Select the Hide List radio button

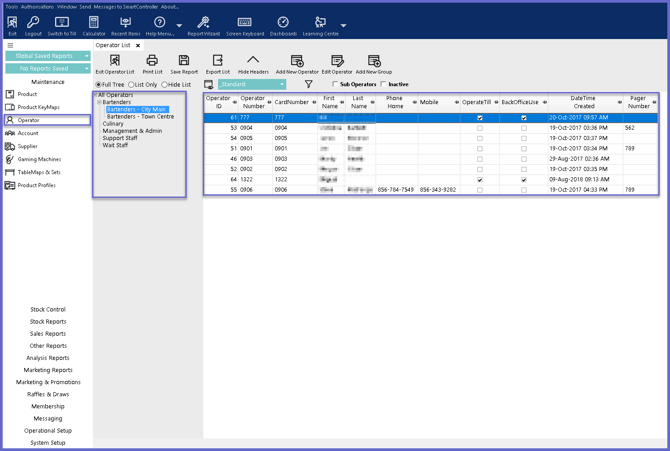[165, 85]
